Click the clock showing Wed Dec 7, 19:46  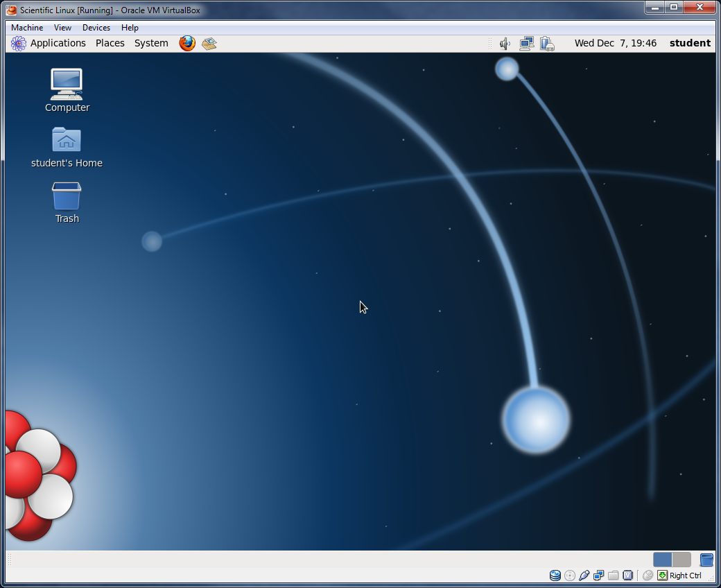615,43
